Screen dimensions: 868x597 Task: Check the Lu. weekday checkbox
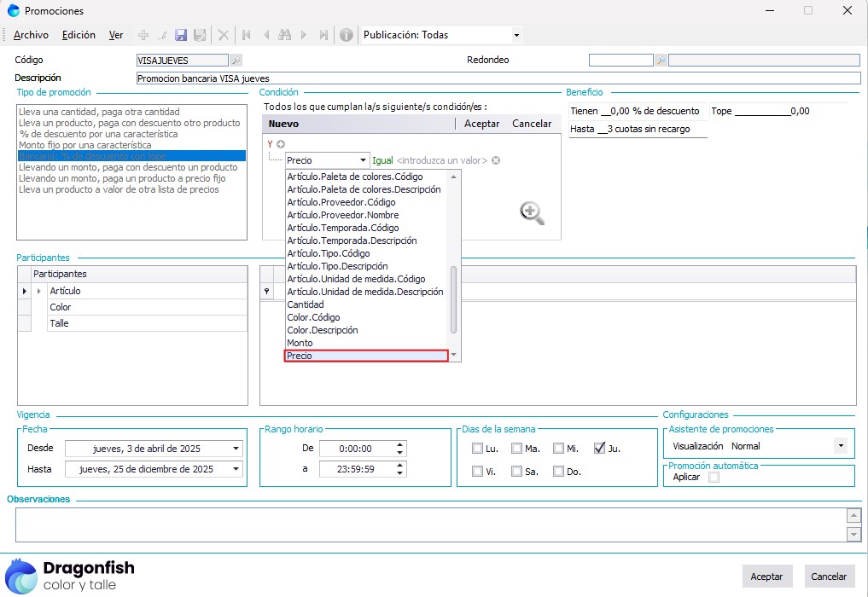[478, 449]
